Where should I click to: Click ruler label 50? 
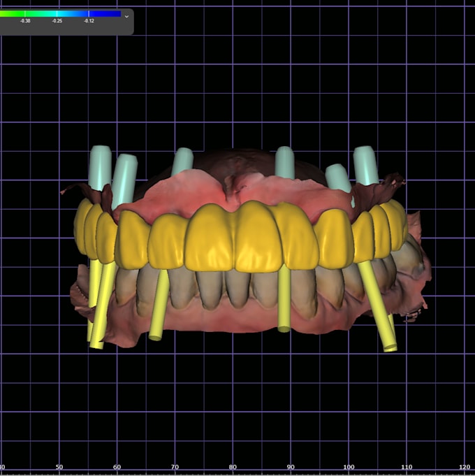59,467
